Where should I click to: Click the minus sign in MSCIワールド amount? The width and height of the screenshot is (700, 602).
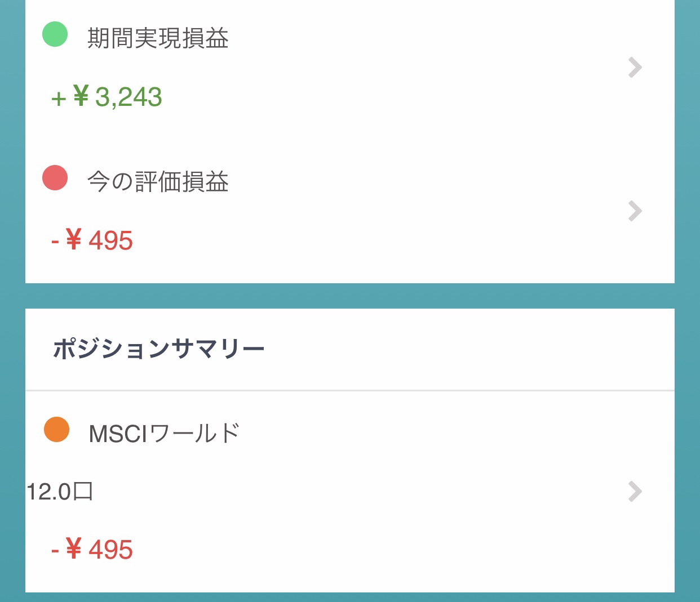(x=55, y=550)
